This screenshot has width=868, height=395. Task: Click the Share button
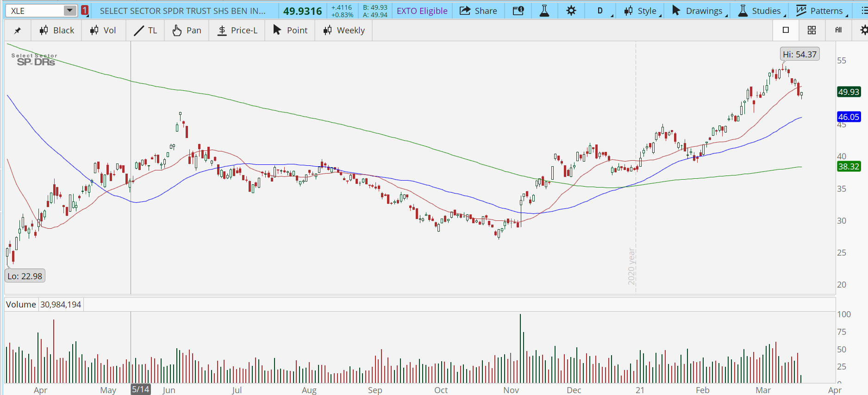tap(478, 11)
